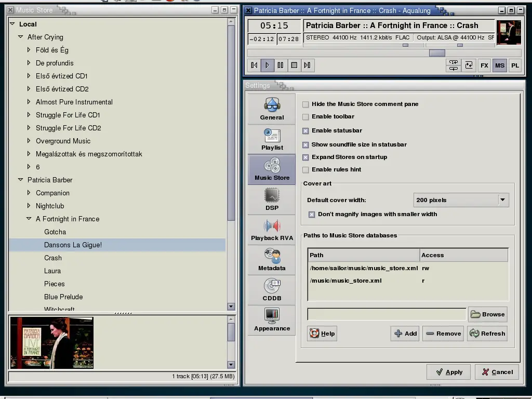Open the Default cover width dropdown
This screenshot has width=532, height=399.
click(461, 200)
